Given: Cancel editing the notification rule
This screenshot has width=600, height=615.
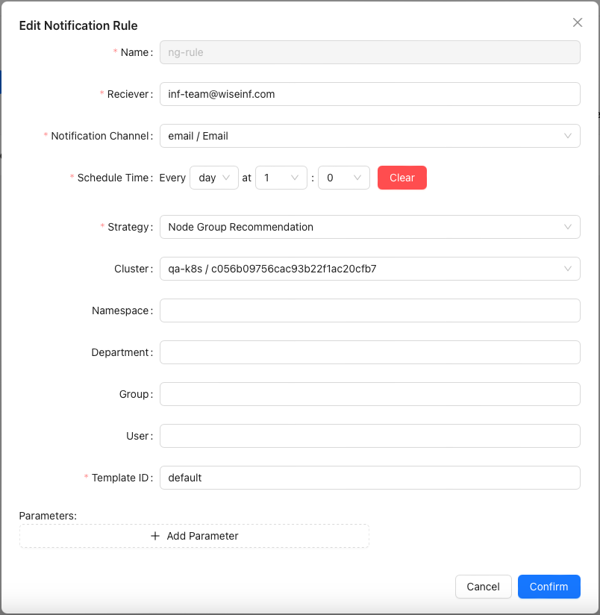Looking at the screenshot, I should (483, 587).
